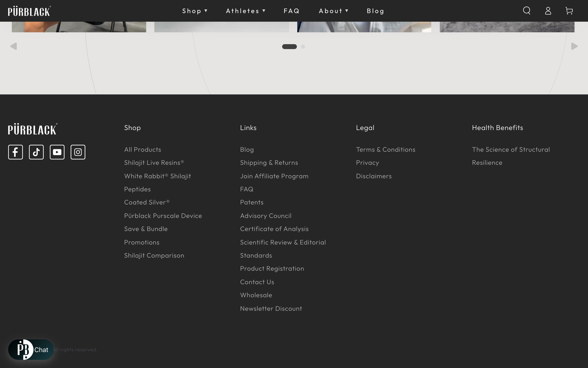Click the Pürblack logo in header
Screen dimensions: 588x368
29,11
